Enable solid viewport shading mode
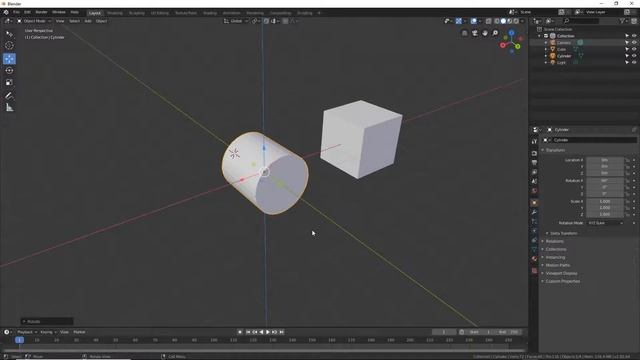 (x=503, y=21)
